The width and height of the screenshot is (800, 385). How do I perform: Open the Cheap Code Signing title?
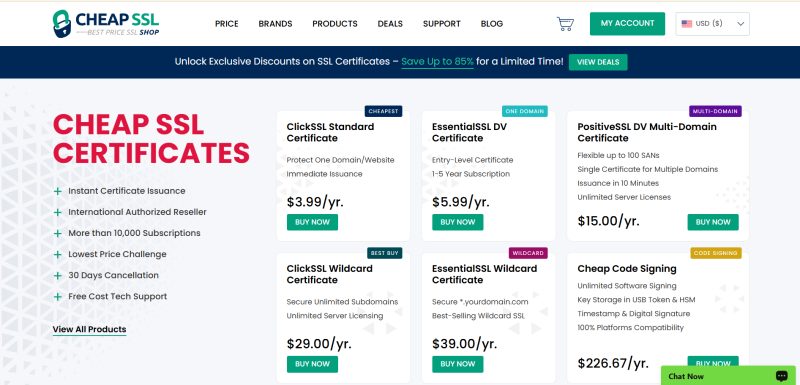pos(627,268)
